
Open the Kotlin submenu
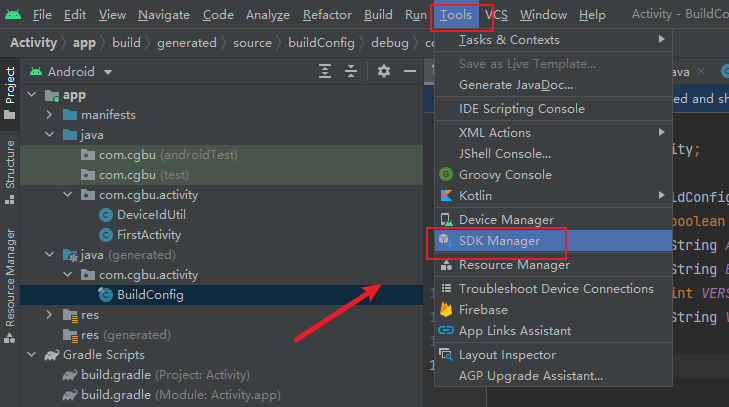[553, 196]
